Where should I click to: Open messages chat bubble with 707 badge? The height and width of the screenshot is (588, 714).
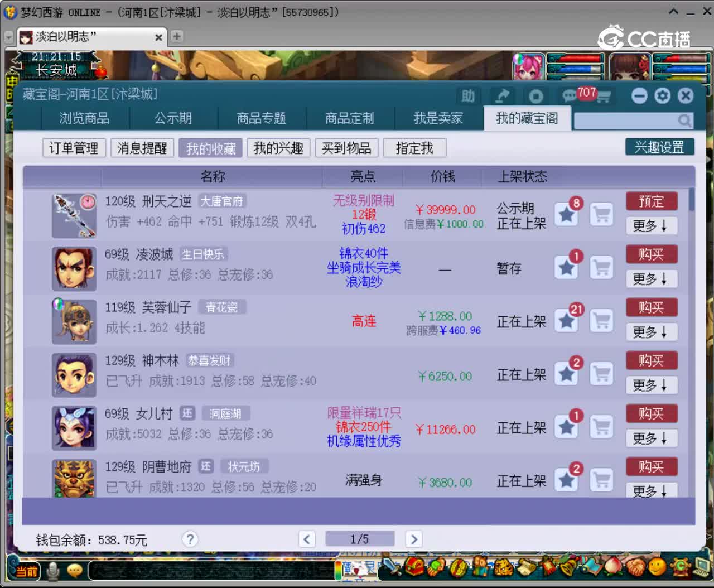coord(570,95)
